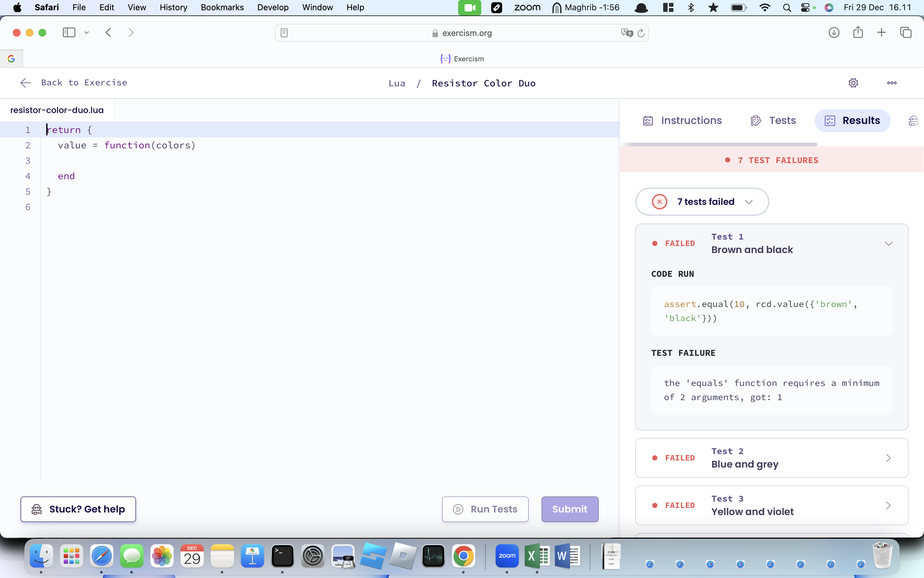Collapse Test 1 Brown and black chevron

click(888, 243)
